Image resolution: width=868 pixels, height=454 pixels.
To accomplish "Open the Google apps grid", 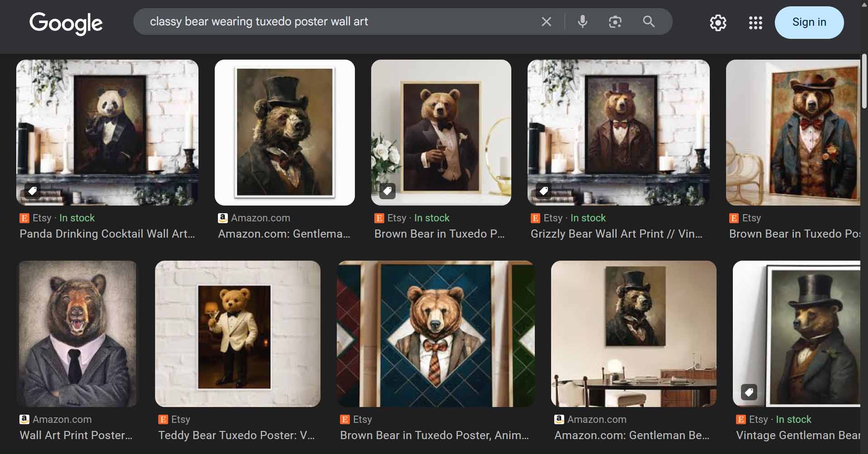I will coord(755,23).
